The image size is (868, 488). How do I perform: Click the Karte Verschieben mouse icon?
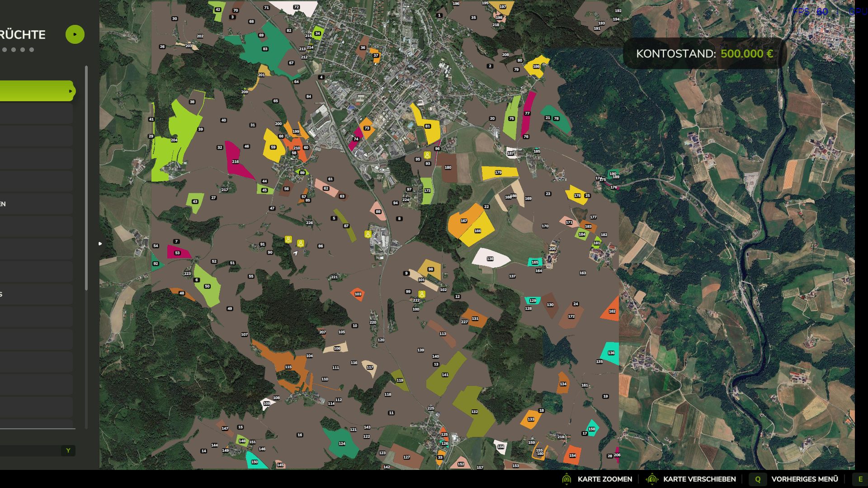coord(651,479)
